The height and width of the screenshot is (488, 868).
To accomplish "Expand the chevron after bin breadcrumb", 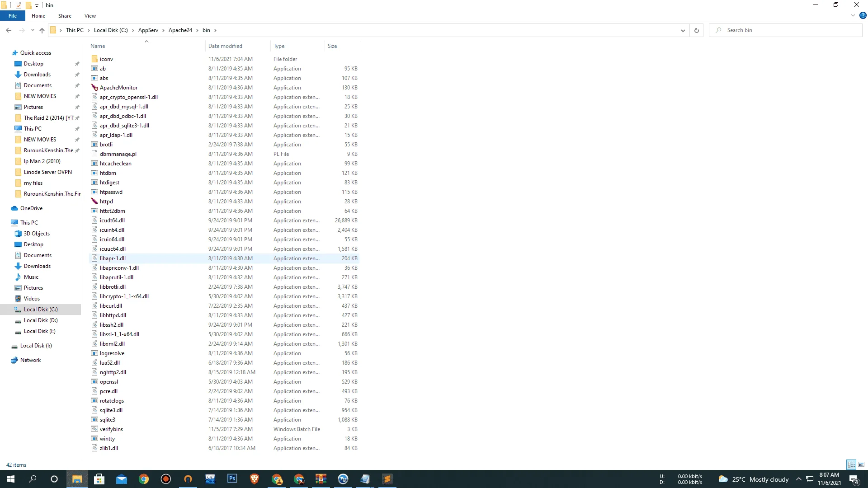I will (x=215, y=30).
